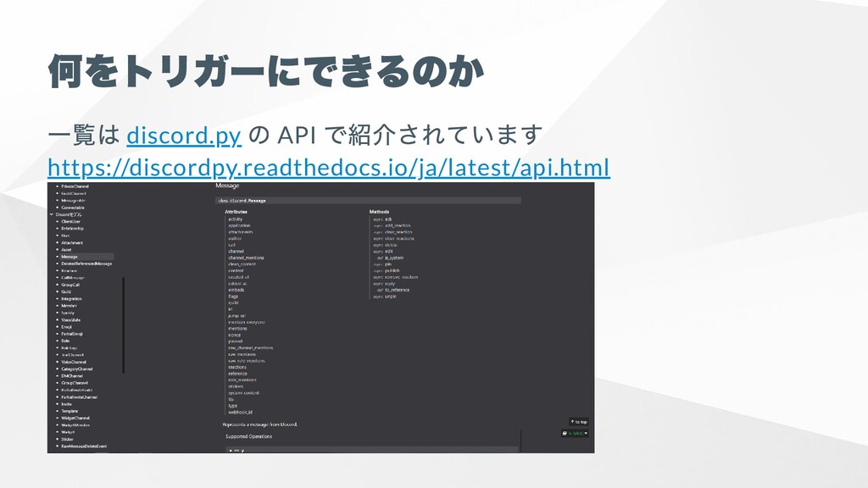868x488 pixels.
Task: Select Member in the sidebar
Action: 70,306
